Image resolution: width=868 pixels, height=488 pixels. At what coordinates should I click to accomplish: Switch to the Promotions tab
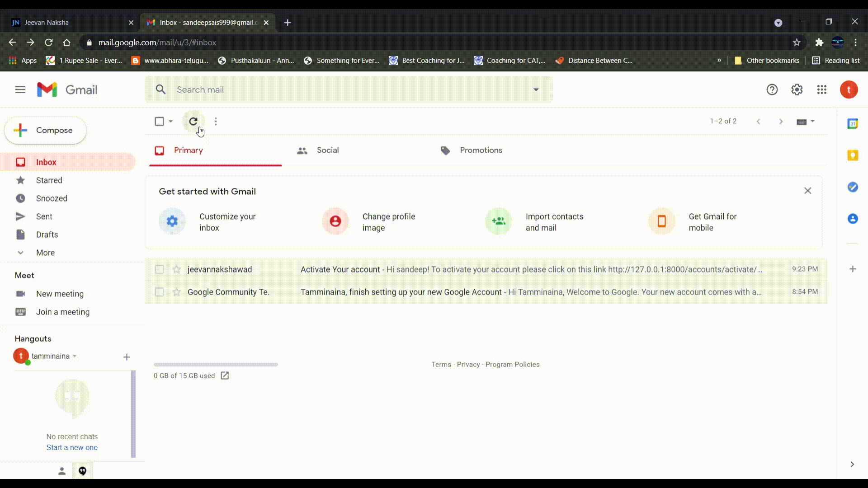pyautogui.click(x=481, y=150)
